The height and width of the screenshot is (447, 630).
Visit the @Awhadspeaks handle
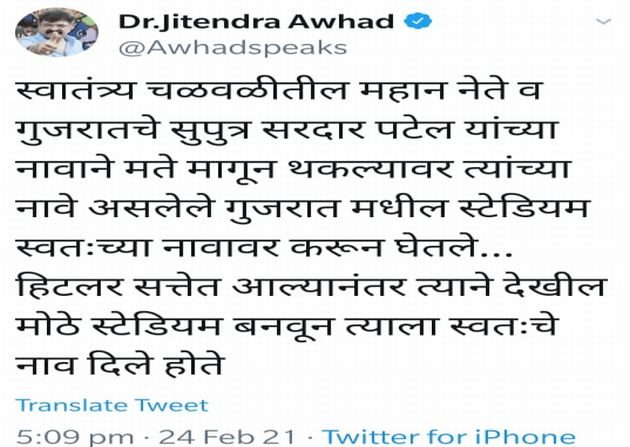[x=233, y=47]
